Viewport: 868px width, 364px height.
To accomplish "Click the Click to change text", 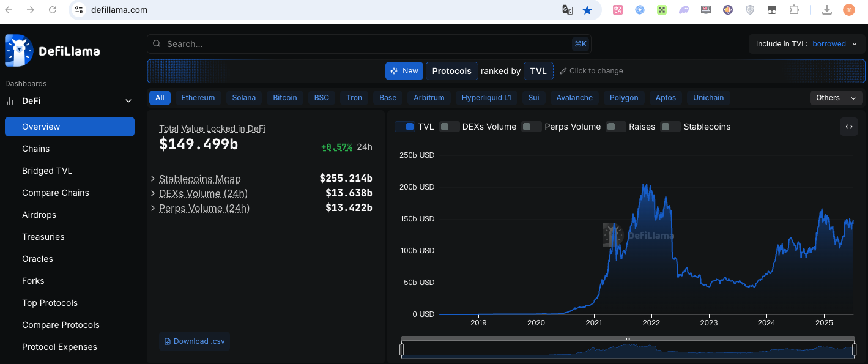I will pos(596,71).
